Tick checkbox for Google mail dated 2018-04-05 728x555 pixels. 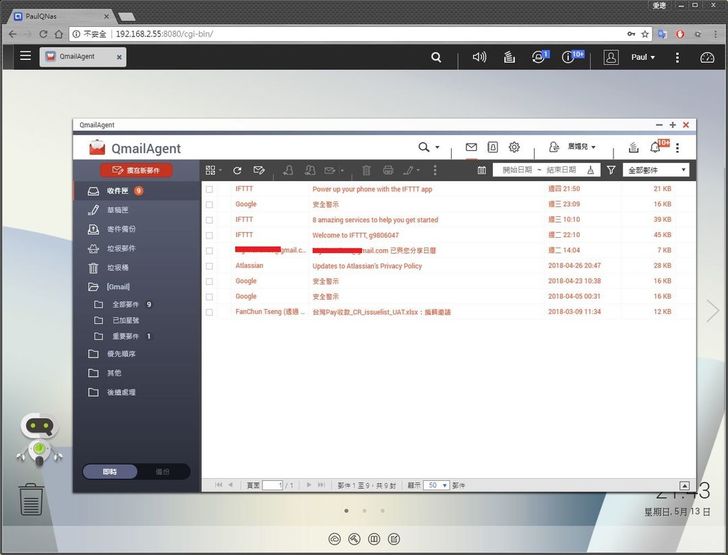click(209, 297)
